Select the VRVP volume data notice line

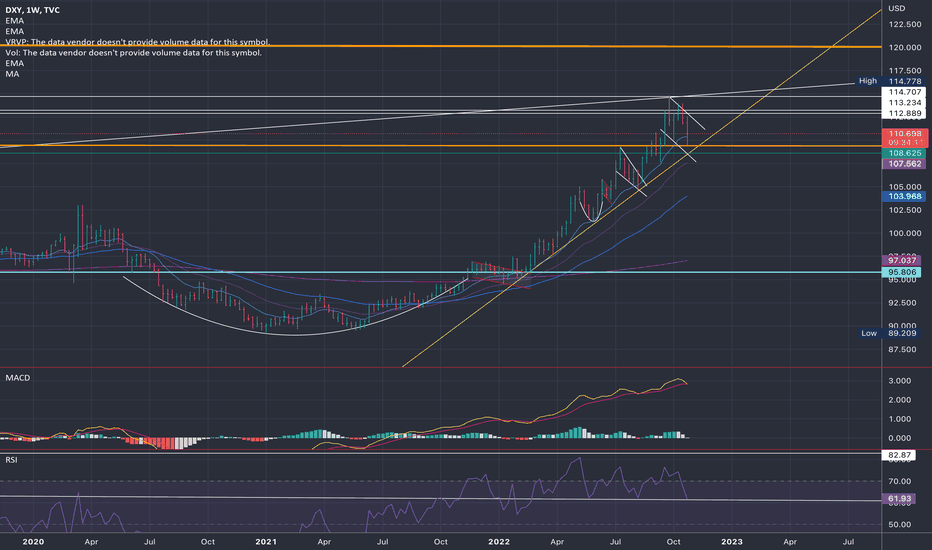coord(138,42)
